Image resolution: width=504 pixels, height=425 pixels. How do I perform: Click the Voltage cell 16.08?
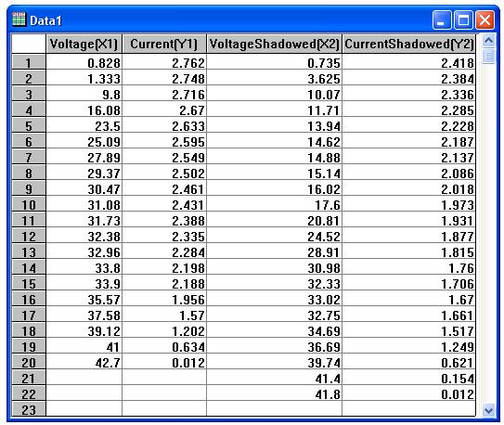click(x=84, y=109)
